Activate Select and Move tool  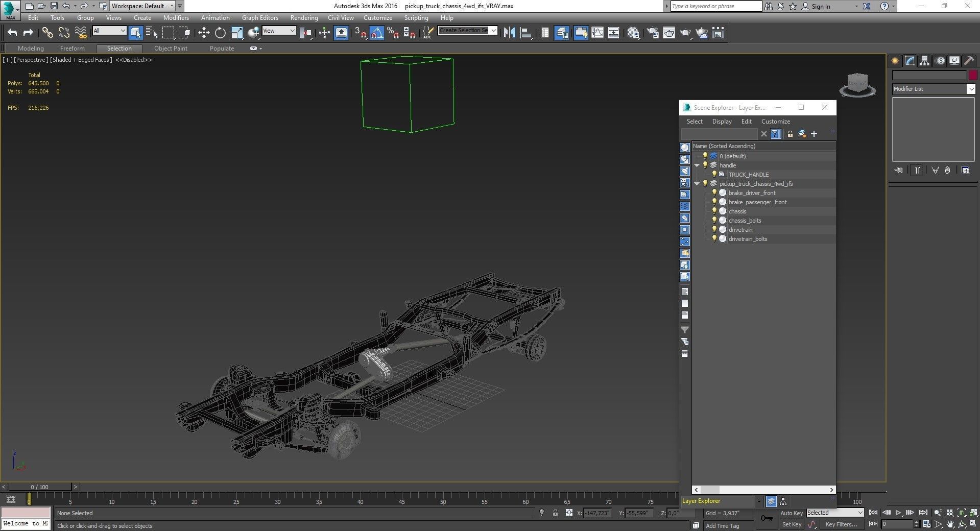(x=204, y=33)
